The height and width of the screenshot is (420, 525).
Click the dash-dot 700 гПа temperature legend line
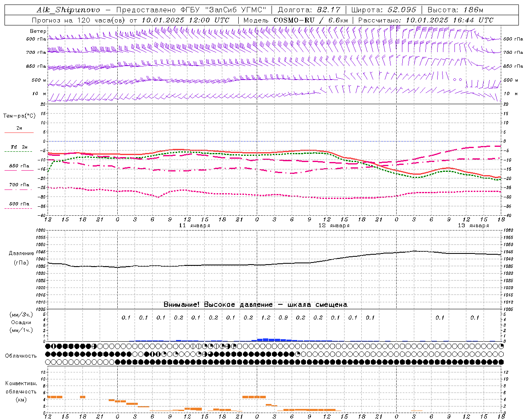point(19,190)
